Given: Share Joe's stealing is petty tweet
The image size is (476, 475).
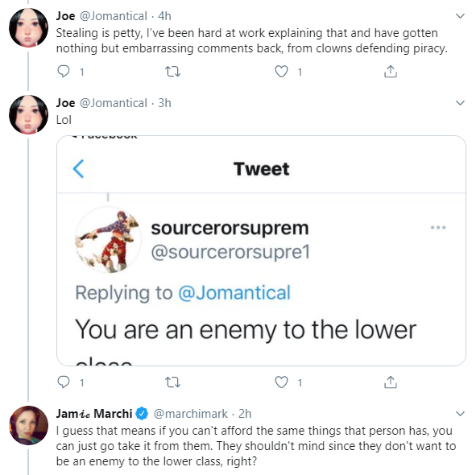Looking at the screenshot, I should (x=391, y=72).
